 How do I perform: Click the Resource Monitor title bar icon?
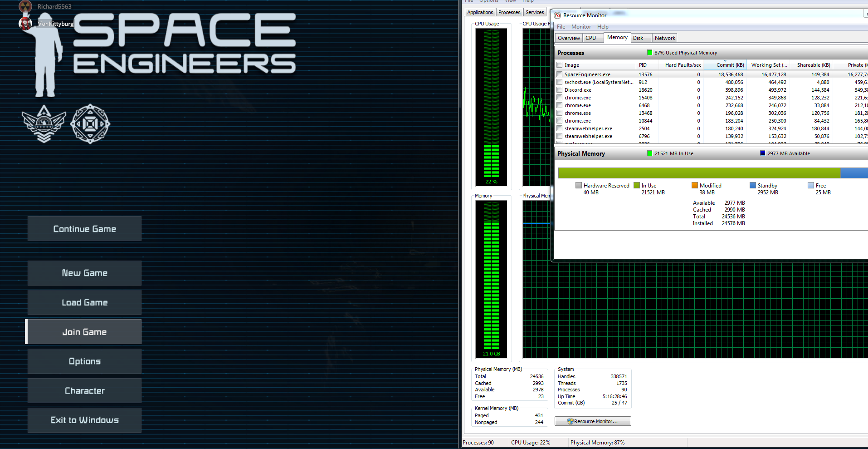tap(557, 15)
